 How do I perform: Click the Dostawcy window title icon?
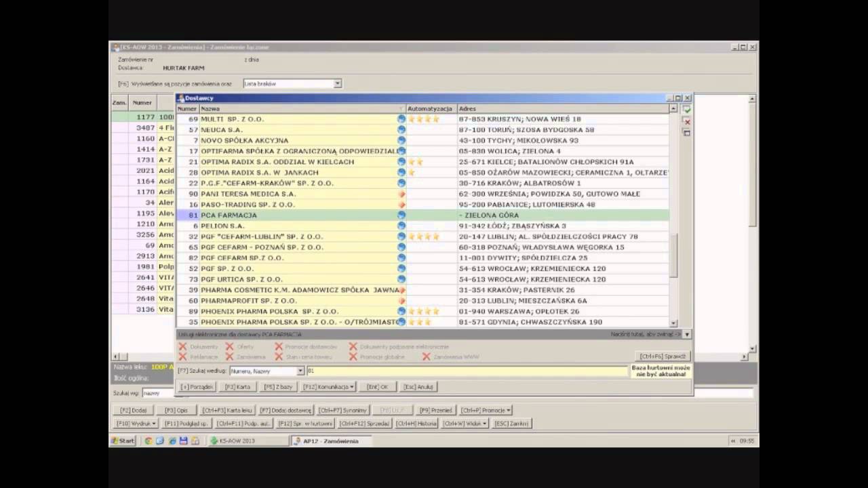[181, 98]
